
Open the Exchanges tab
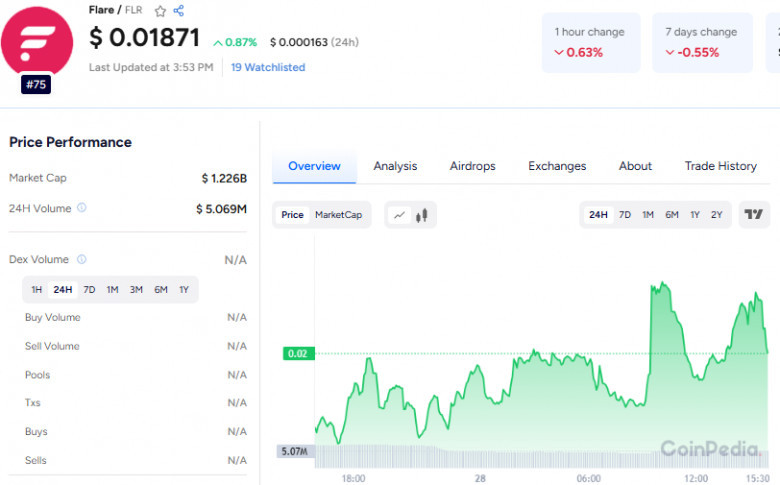[x=557, y=166]
